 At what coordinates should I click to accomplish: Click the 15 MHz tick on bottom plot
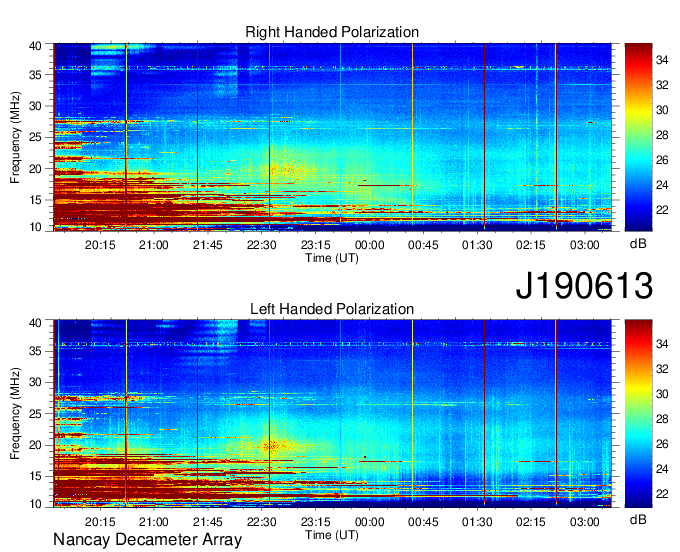click(x=35, y=477)
